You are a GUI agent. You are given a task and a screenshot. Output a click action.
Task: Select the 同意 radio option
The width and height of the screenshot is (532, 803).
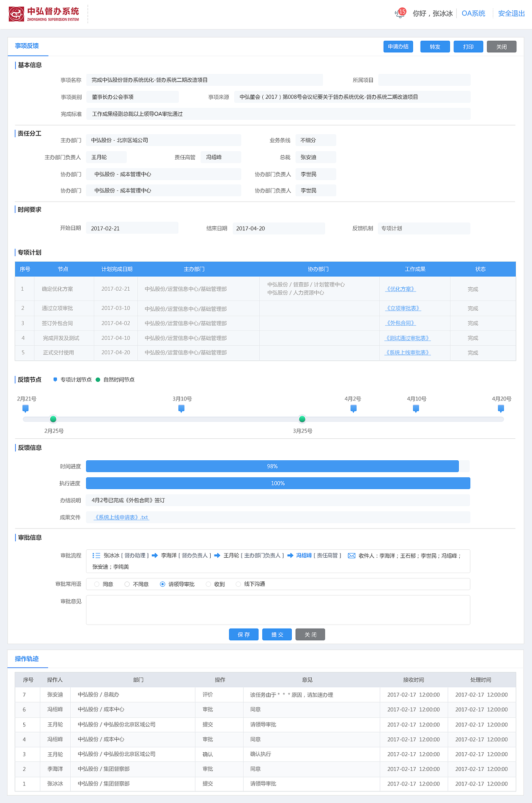pyautogui.click(x=97, y=584)
